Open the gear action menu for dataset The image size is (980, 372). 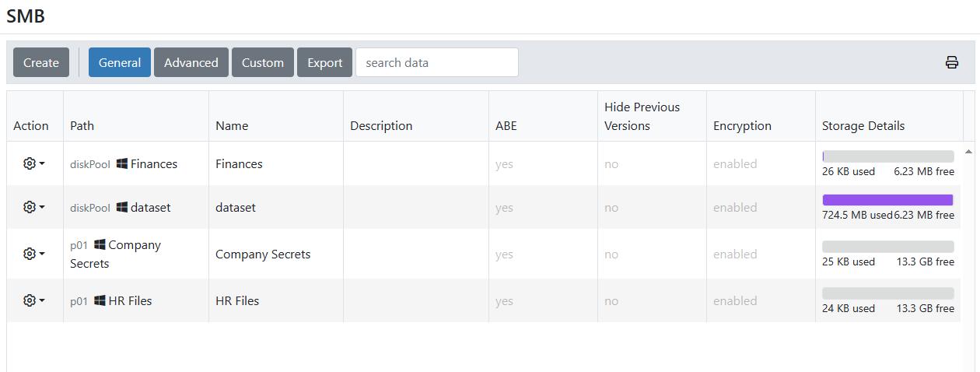[33, 208]
